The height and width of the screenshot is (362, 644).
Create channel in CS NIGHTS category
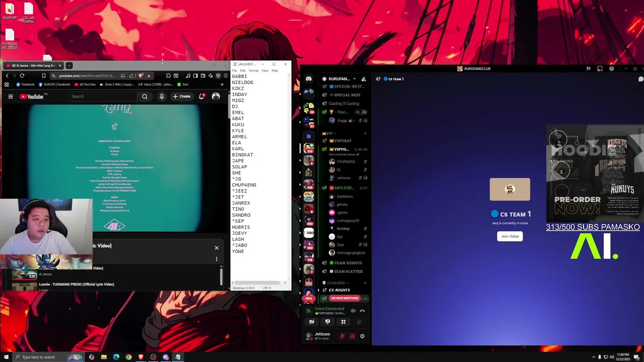pos(365,283)
